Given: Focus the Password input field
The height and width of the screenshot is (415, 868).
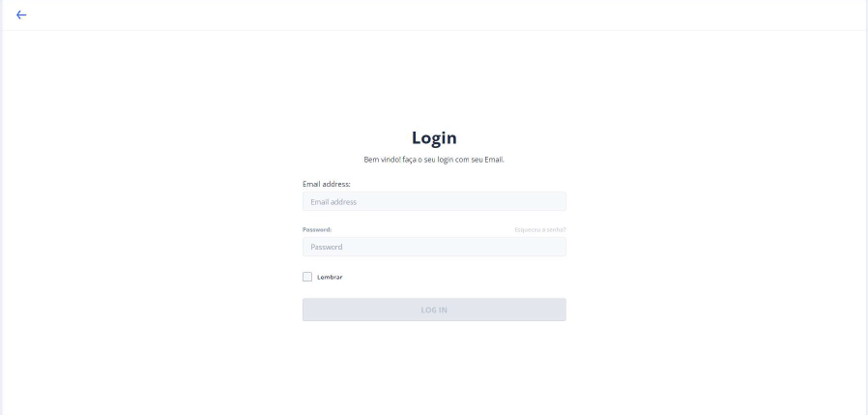Looking at the screenshot, I should coord(434,247).
